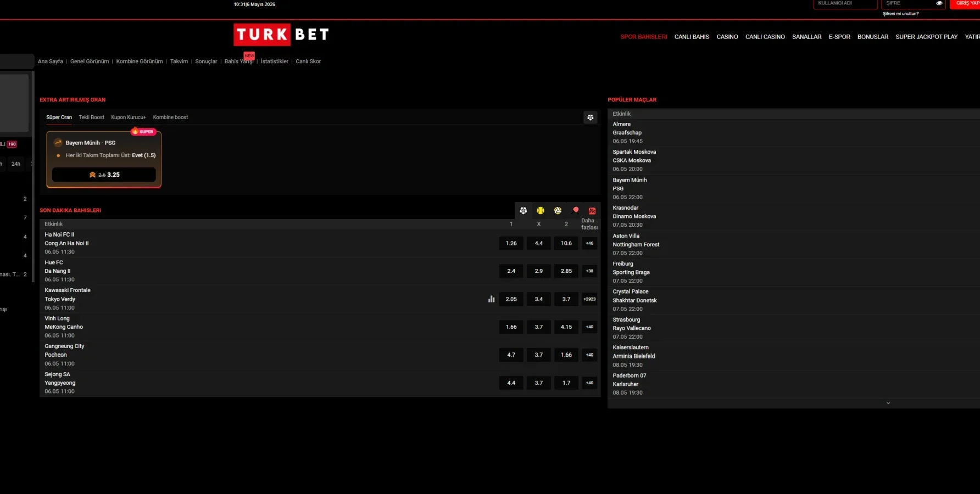Image resolution: width=980 pixels, height=494 pixels.
Task: Open the Sanallar menu
Action: (x=807, y=37)
